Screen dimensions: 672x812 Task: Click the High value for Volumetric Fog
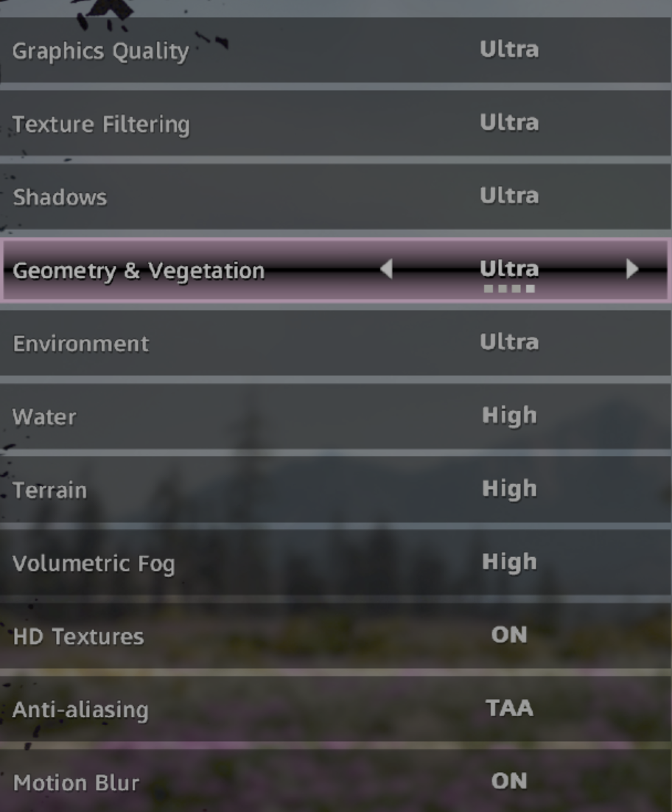pyautogui.click(x=509, y=562)
